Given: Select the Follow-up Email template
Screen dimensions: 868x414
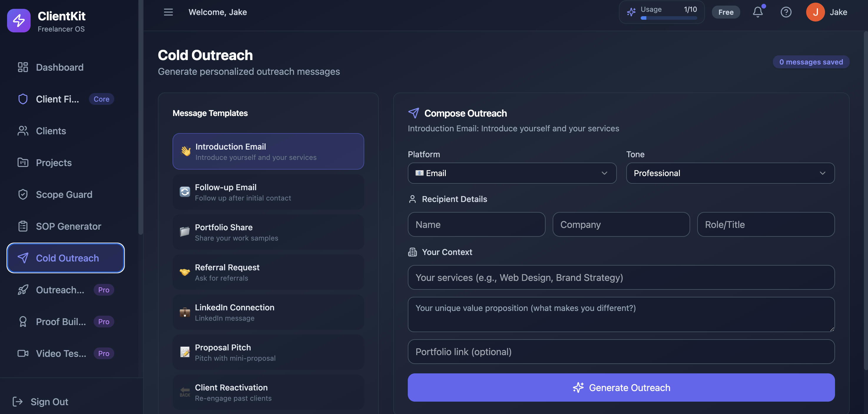Looking at the screenshot, I should point(268,192).
